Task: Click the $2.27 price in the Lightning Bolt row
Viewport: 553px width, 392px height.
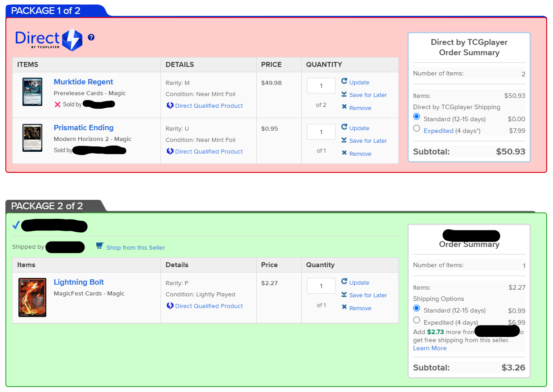Action: click(269, 283)
